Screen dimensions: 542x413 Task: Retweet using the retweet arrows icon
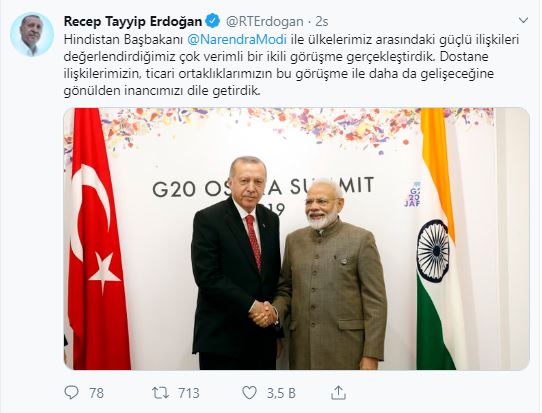pyautogui.click(x=160, y=393)
